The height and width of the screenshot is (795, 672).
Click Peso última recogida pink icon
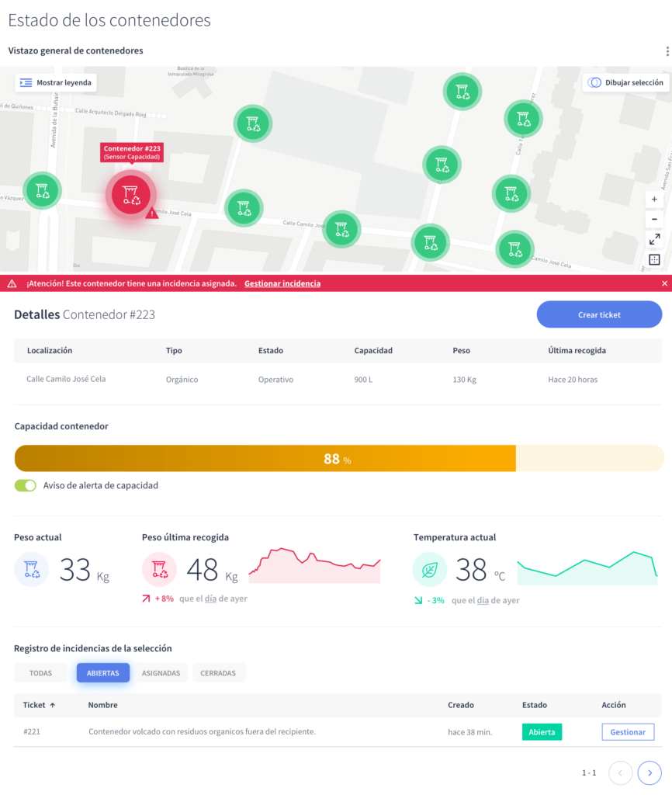coord(159,569)
